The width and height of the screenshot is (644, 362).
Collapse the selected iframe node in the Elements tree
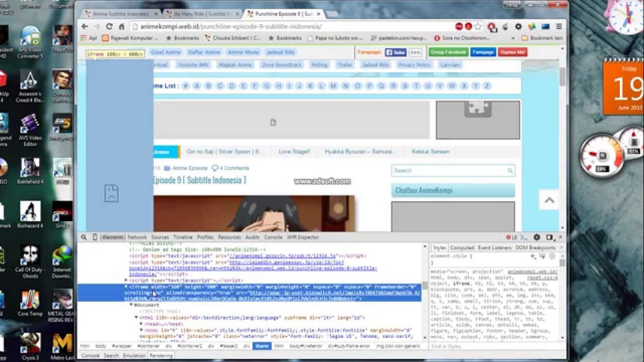[x=126, y=287]
